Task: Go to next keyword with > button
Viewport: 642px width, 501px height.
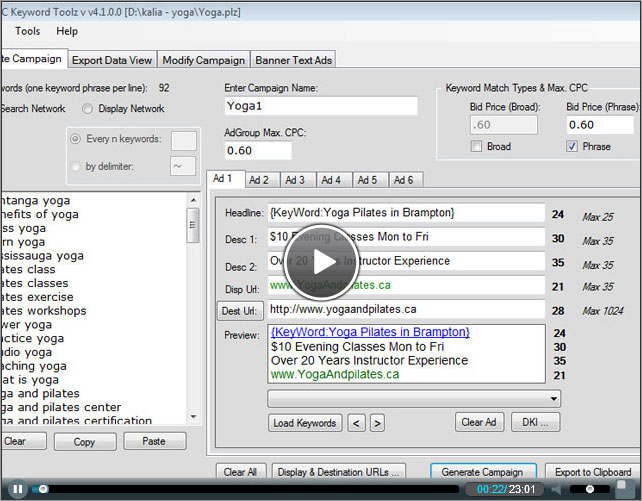Action: tap(378, 423)
